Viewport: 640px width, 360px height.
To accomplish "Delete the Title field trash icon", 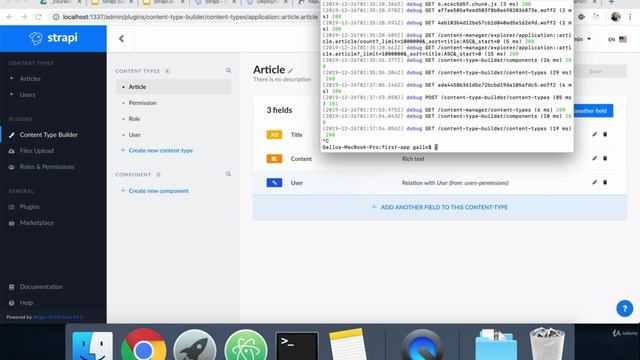I will (605, 134).
